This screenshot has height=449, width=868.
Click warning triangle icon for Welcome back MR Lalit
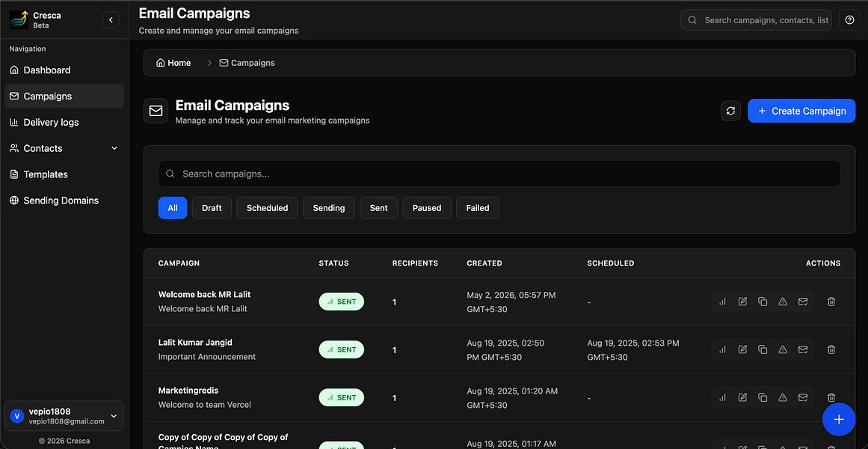783,302
